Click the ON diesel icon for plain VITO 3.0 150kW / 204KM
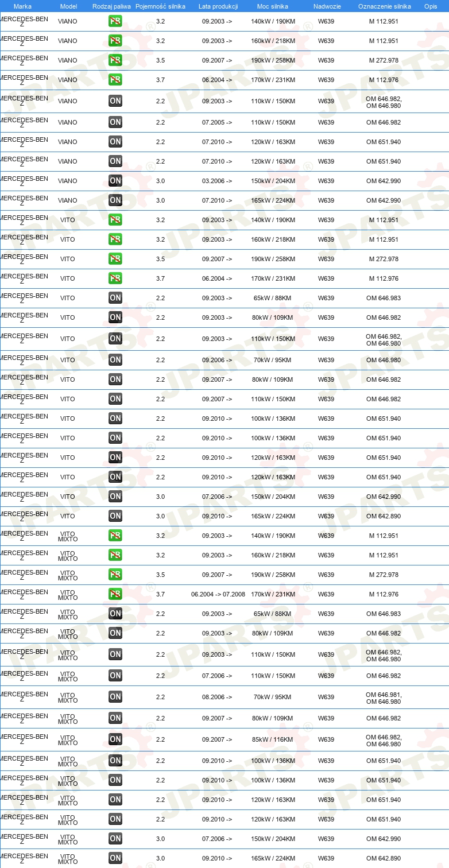 [115, 497]
